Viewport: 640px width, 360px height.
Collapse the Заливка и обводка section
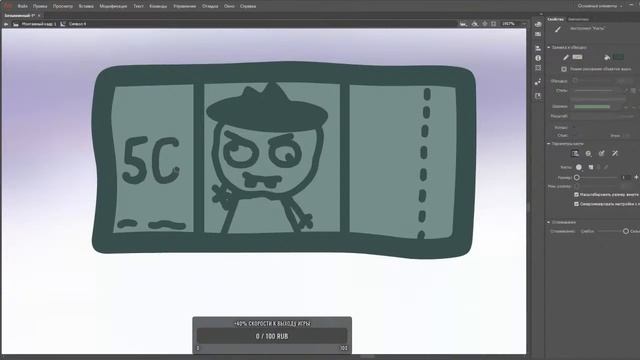(x=549, y=47)
